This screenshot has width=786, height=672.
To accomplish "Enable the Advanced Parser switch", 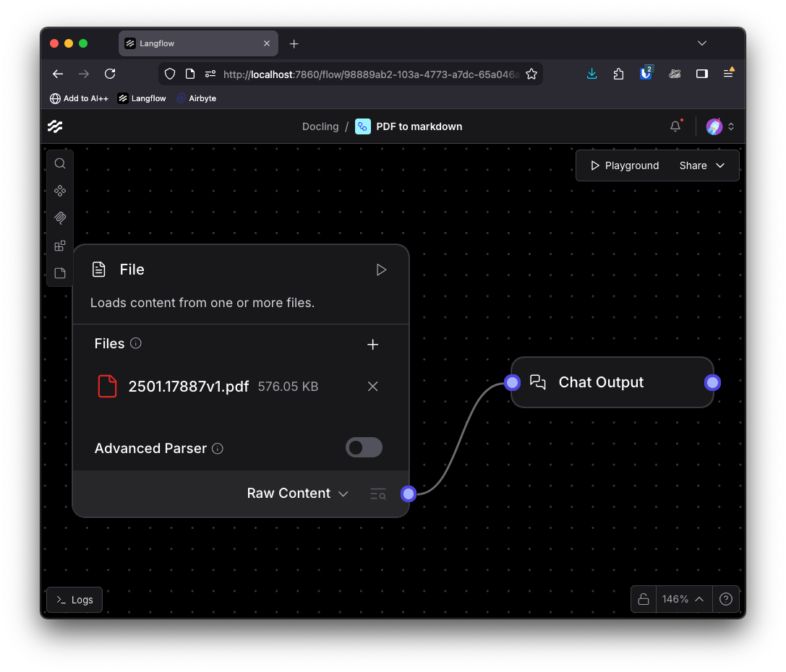I will [364, 447].
